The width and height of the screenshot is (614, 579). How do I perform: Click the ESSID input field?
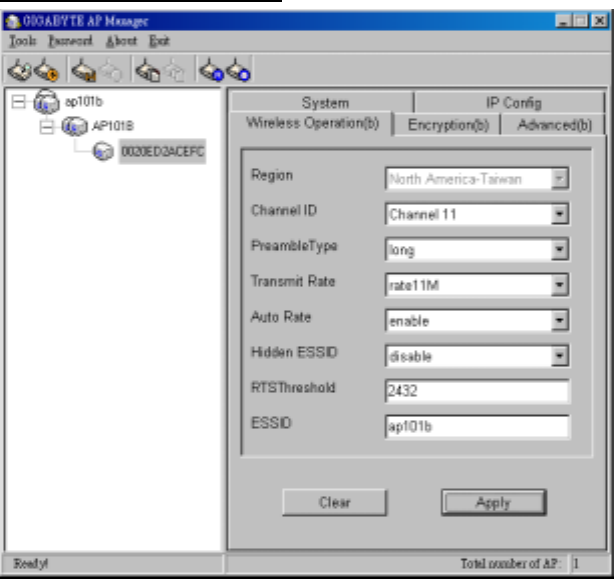(x=477, y=426)
